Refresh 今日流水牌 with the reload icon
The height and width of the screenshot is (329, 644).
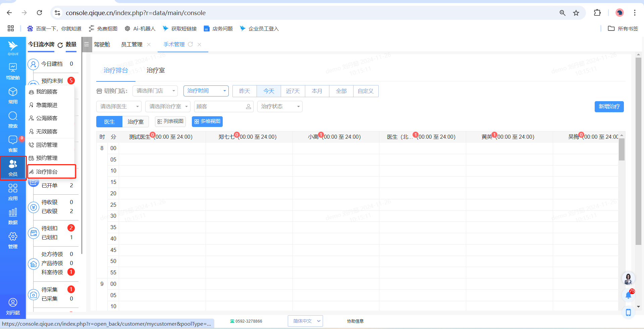(x=60, y=45)
